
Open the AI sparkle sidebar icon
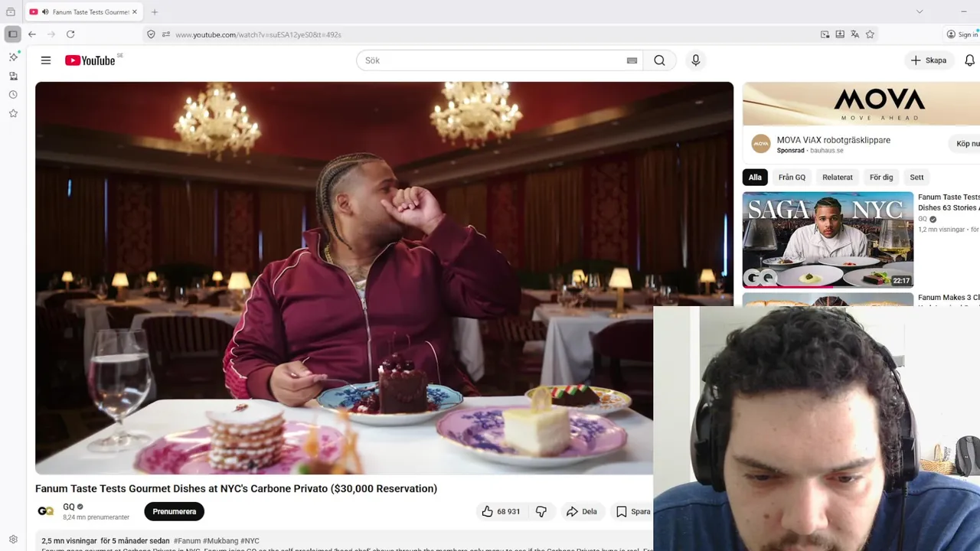(13, 57)
